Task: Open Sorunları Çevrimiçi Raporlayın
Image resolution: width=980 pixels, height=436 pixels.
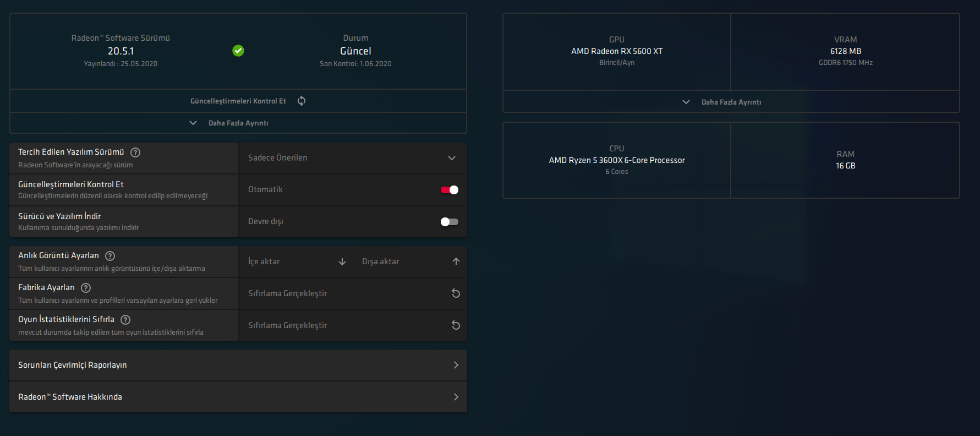Action: pos(238,365)
